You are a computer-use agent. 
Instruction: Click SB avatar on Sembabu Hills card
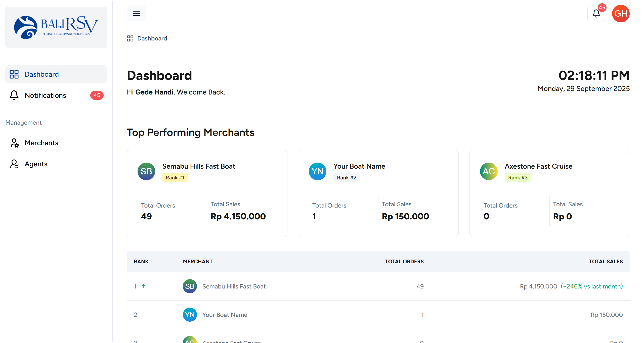click(x=146, y=171)
